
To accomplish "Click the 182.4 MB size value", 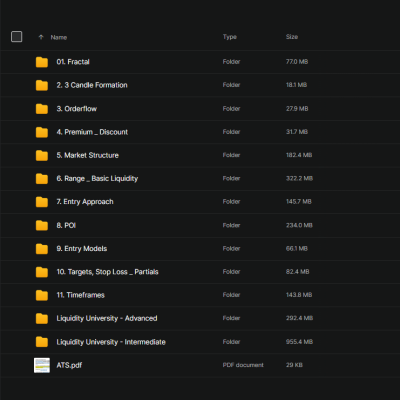I will (x=299, y=155).
